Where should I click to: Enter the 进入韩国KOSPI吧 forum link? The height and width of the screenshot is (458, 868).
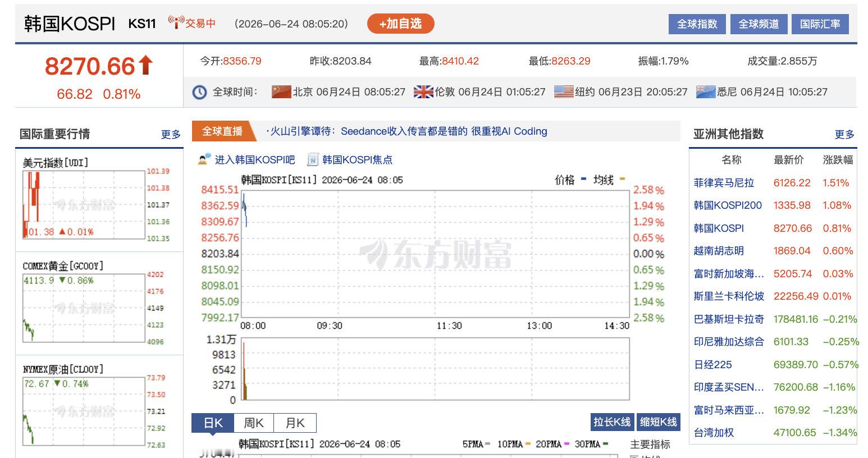point(255,160)
